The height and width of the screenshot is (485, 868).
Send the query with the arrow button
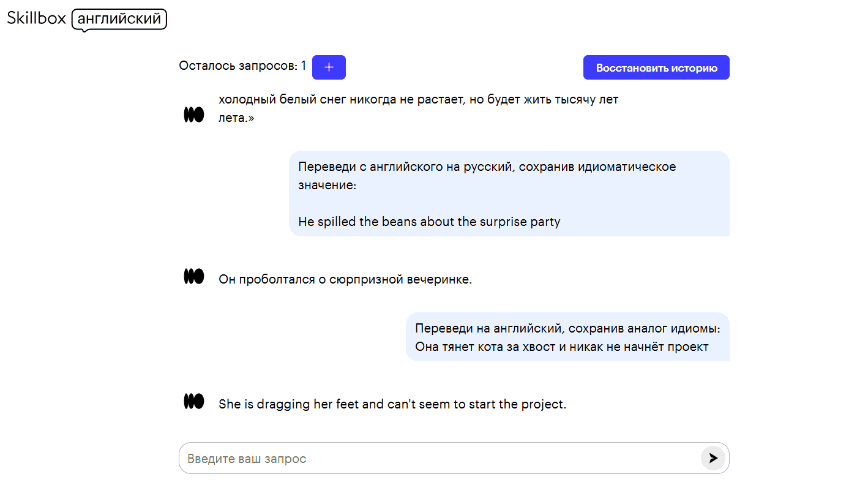pyautogui.click(x=713, y=458)
